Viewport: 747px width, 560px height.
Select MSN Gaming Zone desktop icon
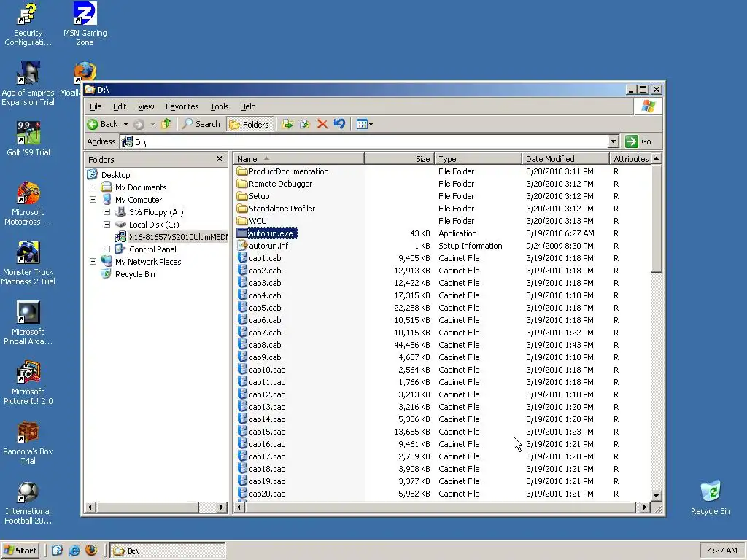[x=85, y=24]
